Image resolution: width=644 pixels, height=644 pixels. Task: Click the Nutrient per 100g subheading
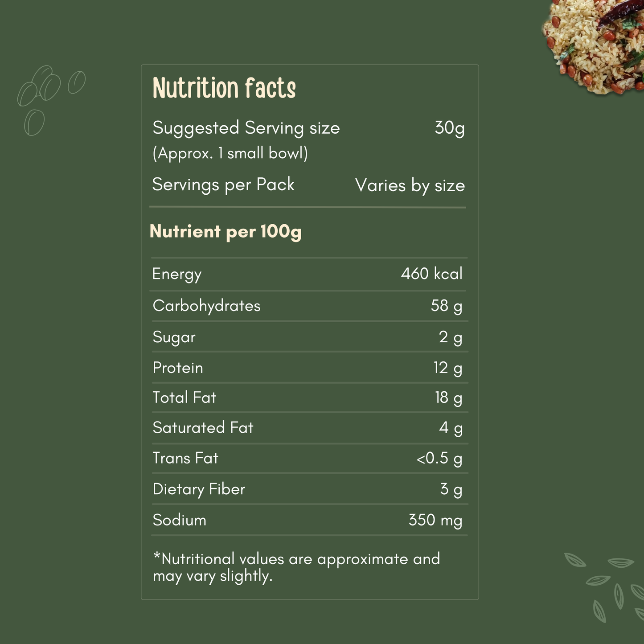point(226,232)
